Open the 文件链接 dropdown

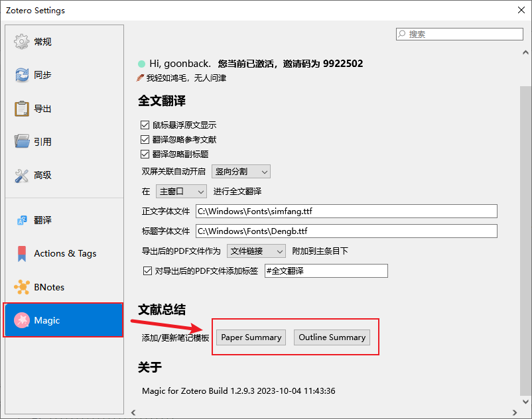[256, 251]
